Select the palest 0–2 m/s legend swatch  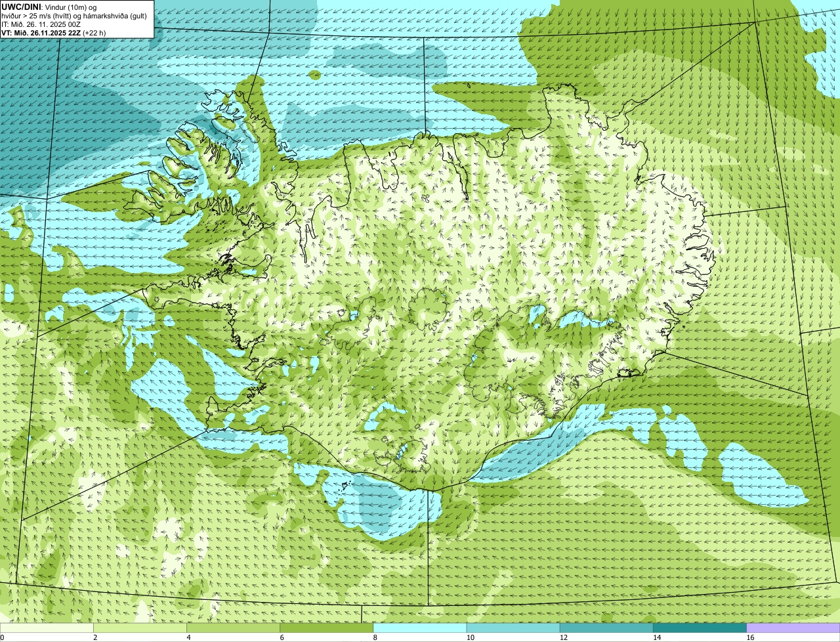coord(47,628)
